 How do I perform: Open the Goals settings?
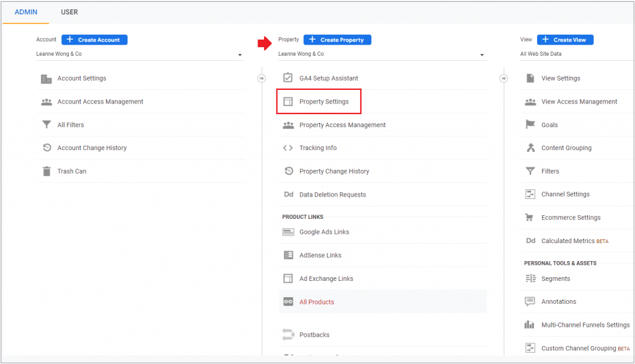point(549,125)
